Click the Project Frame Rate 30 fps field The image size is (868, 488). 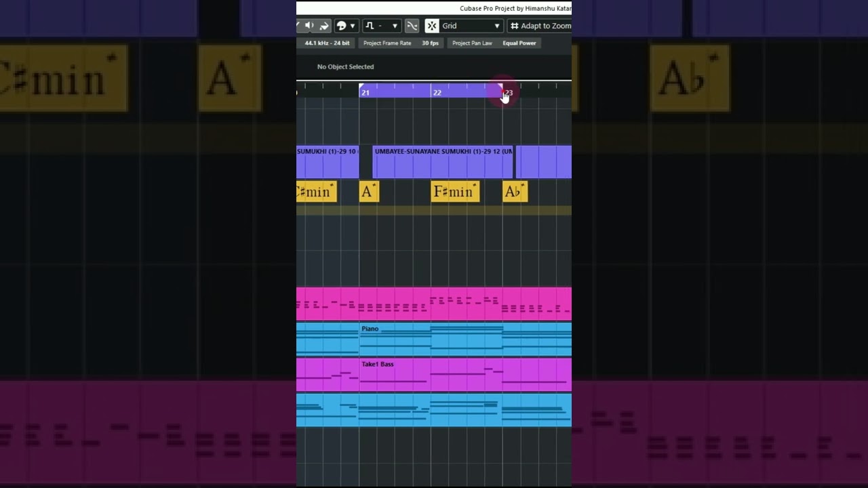click(401, 43)
